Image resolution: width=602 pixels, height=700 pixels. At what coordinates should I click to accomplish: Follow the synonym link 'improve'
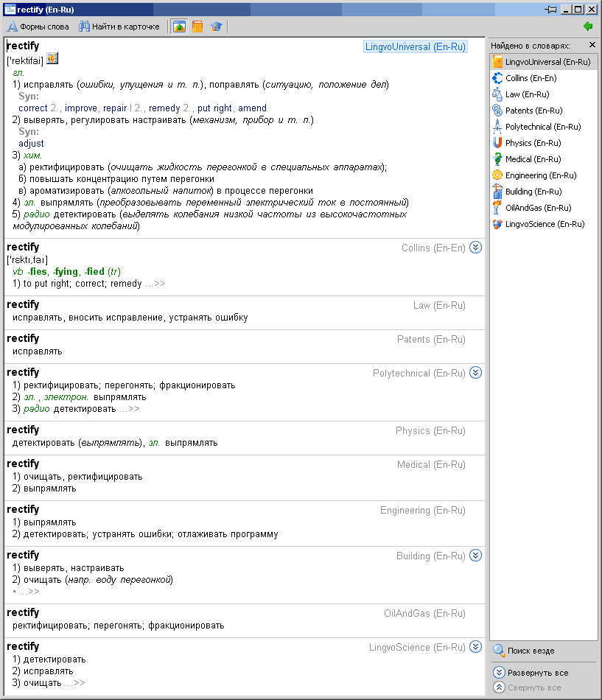click(81, 108)
